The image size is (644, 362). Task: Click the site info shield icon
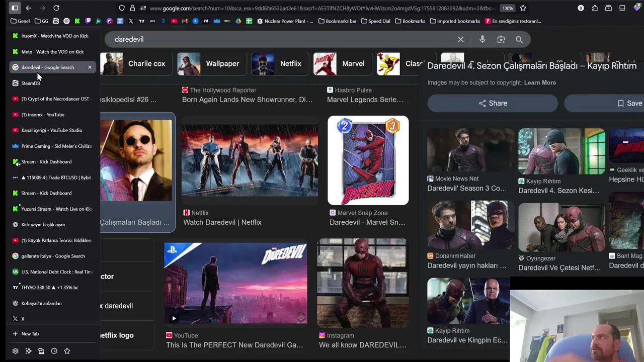click(x=122, y=8)
